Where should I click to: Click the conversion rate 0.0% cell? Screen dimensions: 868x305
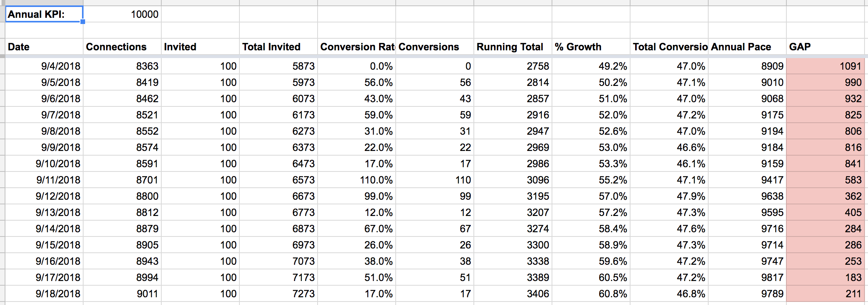point(357,66)
